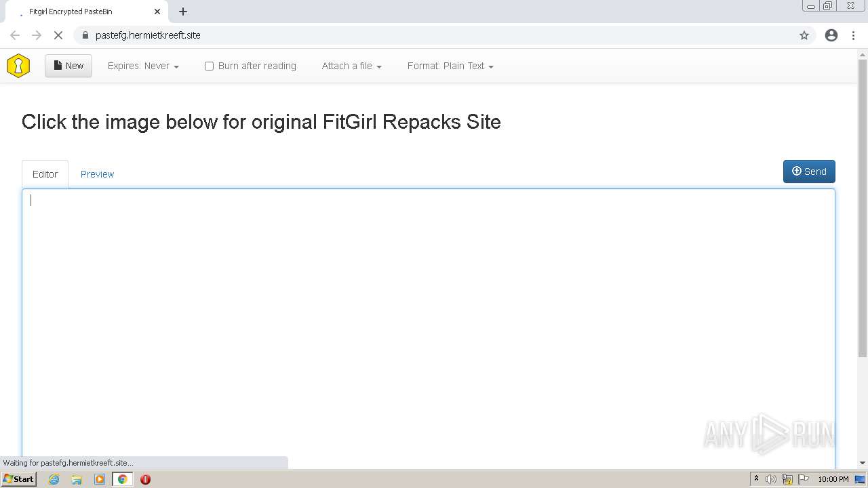
Task: Launch Internet Explorer from taskbar
Action: click(x=54, y=479)
